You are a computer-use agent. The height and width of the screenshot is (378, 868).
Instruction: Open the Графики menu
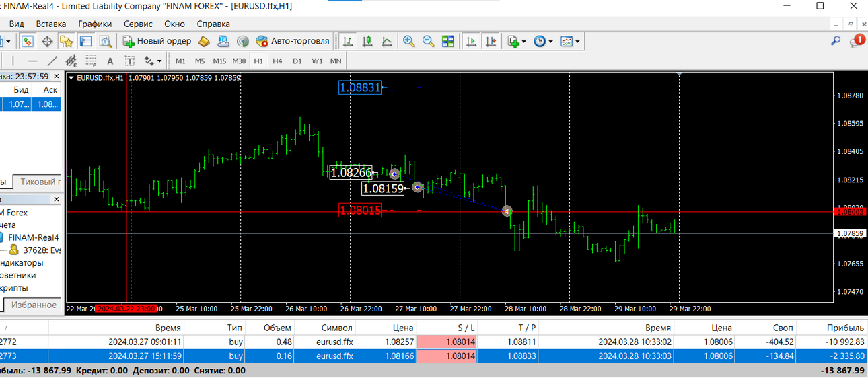95,24
